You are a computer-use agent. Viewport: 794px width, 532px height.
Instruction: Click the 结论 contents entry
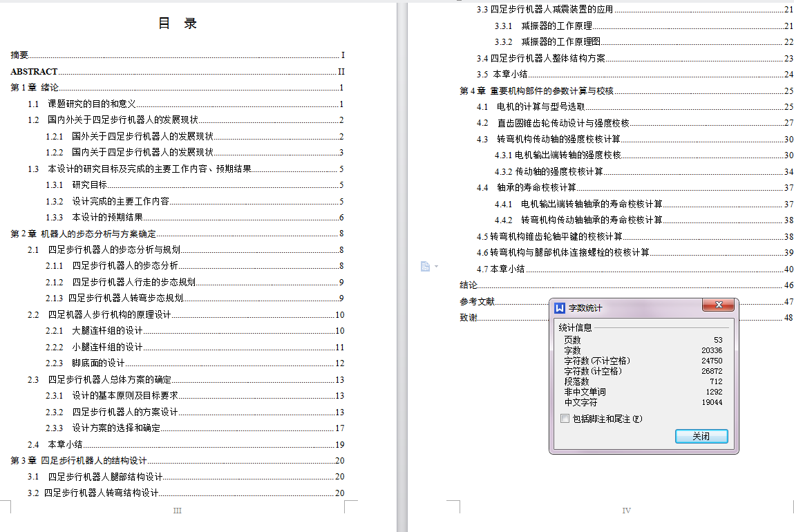pos(626,285)
